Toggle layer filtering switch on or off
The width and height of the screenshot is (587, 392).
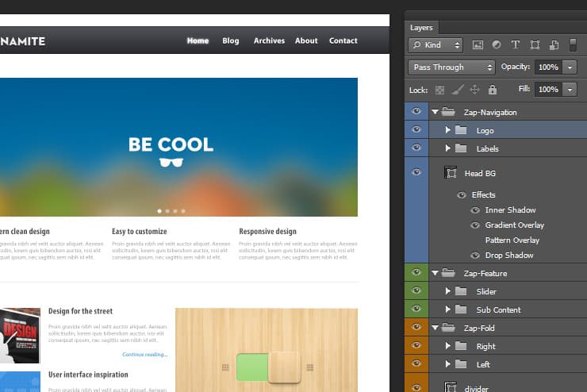coord(573,45)
